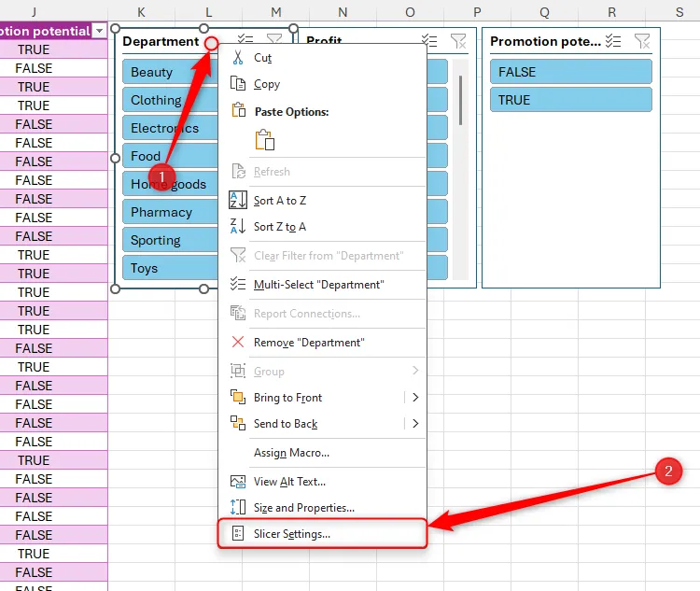Click the Slicer Settings icon
The width and height of the screenshot is (700, 591).
[x=238, y=534]
